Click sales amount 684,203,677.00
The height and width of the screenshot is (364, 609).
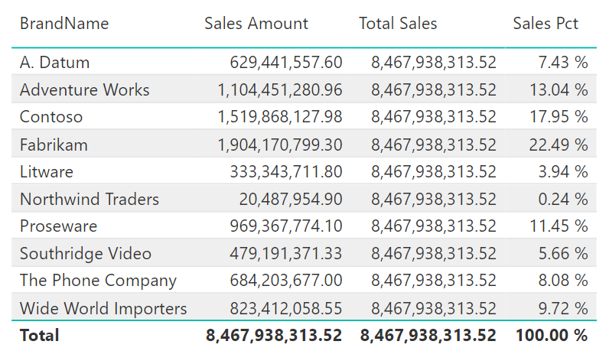click(x=286, y=281)
